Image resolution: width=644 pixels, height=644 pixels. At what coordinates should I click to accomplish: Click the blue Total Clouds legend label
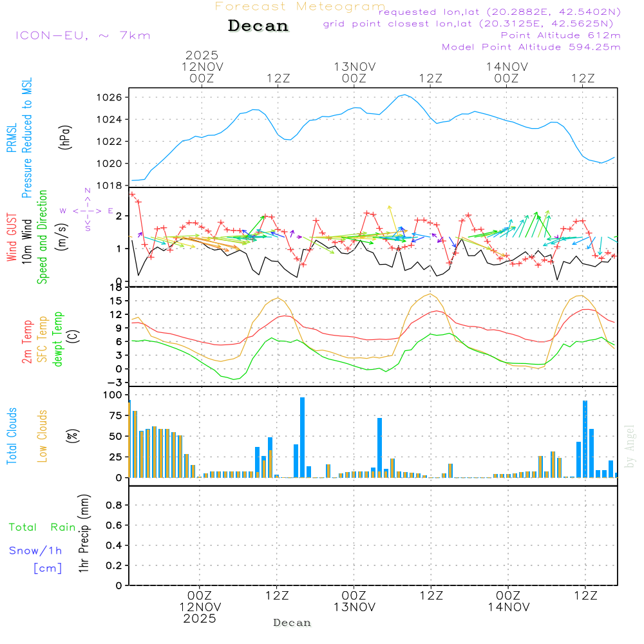coord(11,436)
